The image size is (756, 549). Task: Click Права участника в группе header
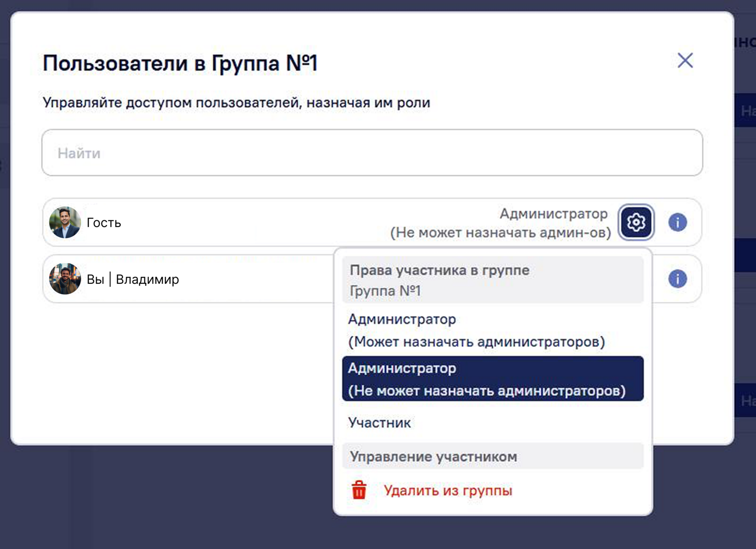[439, 270]
